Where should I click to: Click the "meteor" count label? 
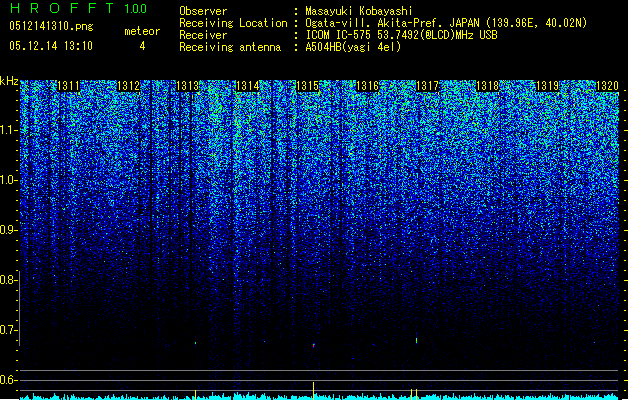pyautogui.click(x=142, y=31)
